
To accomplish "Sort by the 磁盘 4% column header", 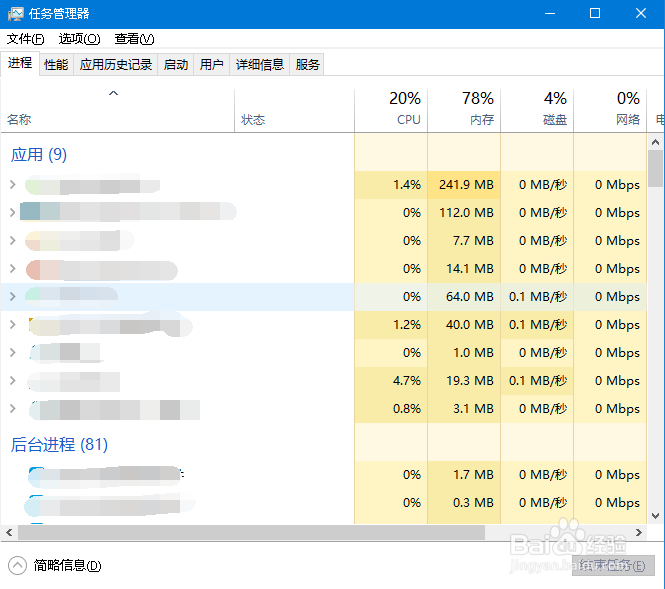I will [537, 111].
